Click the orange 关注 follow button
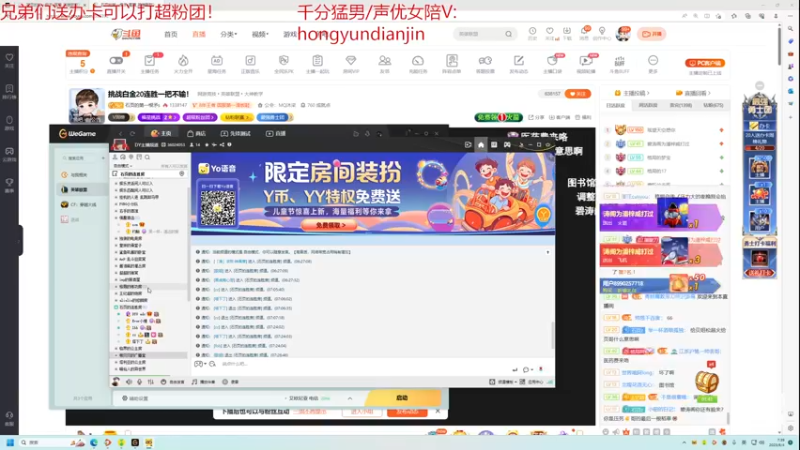Viewport: 800px width, 450px height. (578, 94)
